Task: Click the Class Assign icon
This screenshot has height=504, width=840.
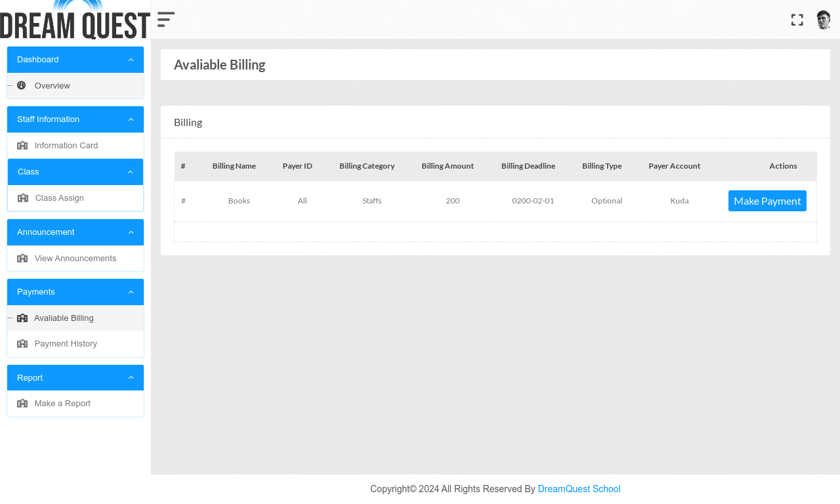Action: (x=23, y=198)
